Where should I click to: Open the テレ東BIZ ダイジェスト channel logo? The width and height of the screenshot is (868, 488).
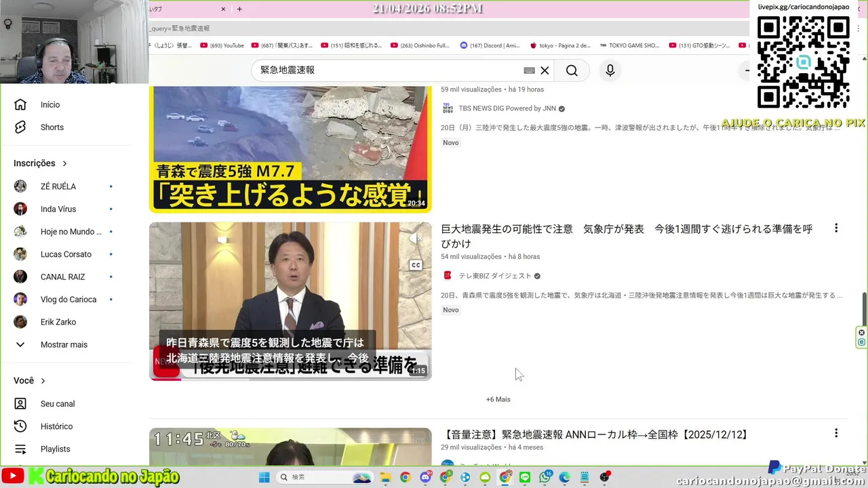448,276
